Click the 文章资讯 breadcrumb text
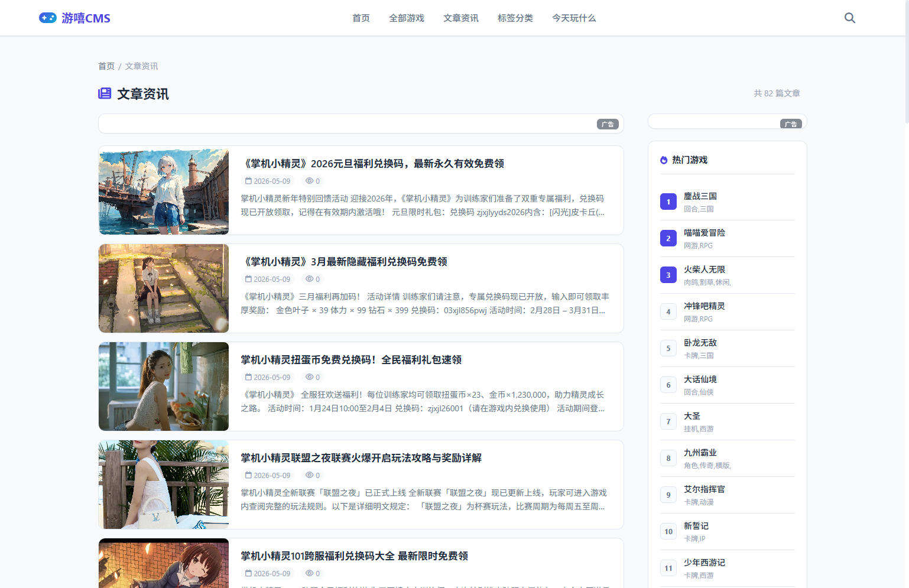Screen dimensions: 909x588 pyautogui.click(x=141, y=66)
